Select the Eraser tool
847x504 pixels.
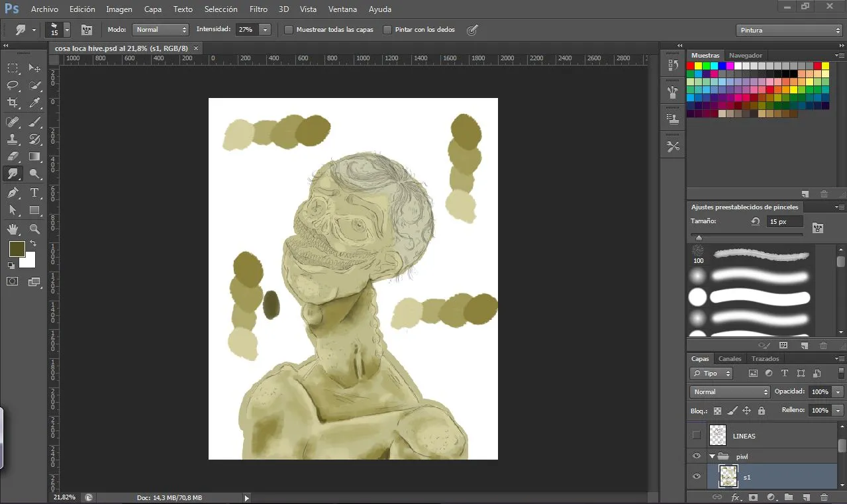pos(13,157)
